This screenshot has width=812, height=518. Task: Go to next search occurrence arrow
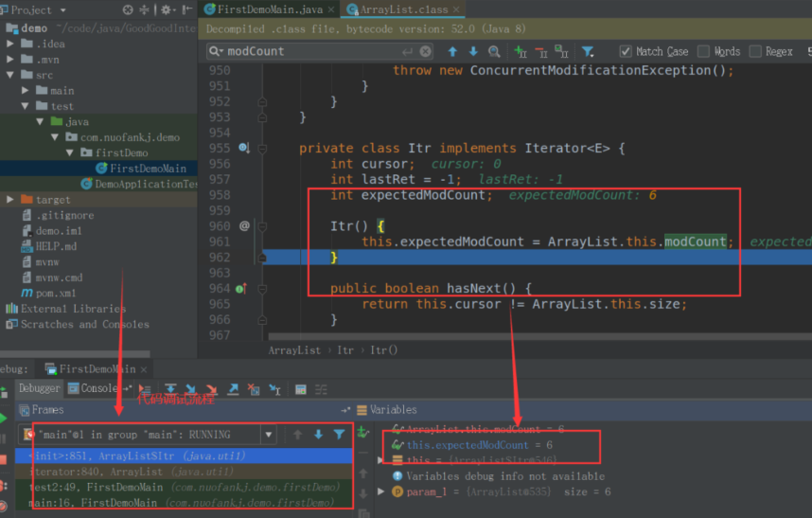pos(473,51)
